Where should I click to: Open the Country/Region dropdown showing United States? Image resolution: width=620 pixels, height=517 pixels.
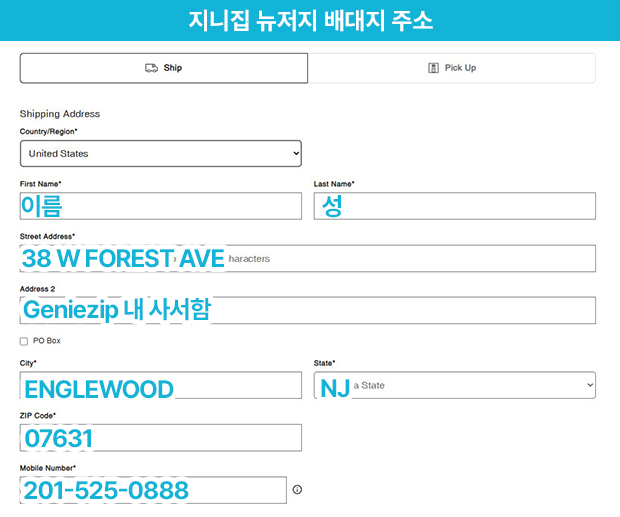click(x=161, y=153)
